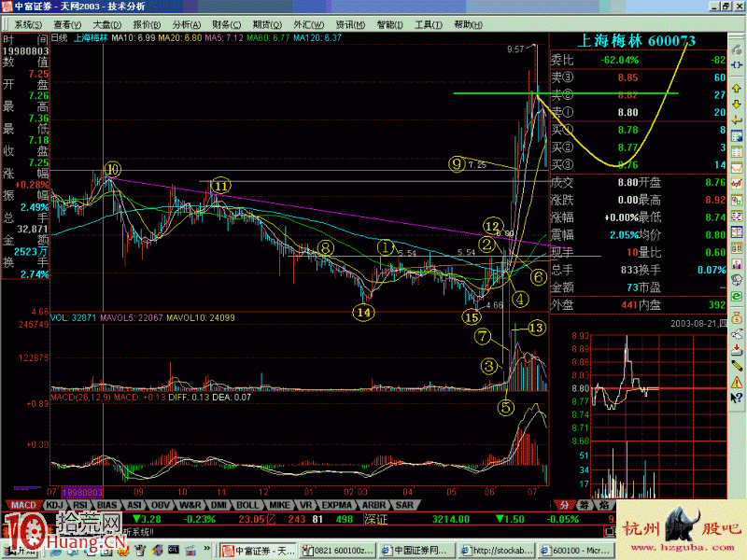Select the 分 tab under the intraday chart
The image size is (747, 560).
[564, 505]
